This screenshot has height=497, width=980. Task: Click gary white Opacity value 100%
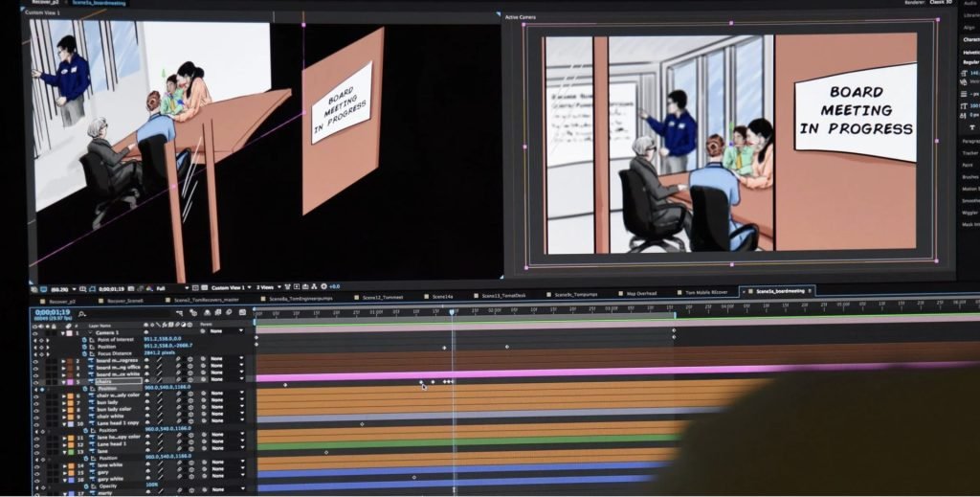152,486
